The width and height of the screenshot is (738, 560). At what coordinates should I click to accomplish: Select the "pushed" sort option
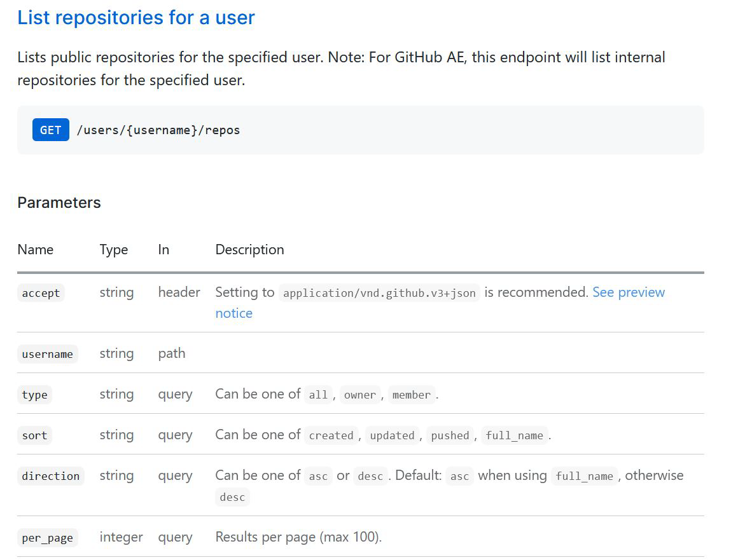tap(450, 435)
